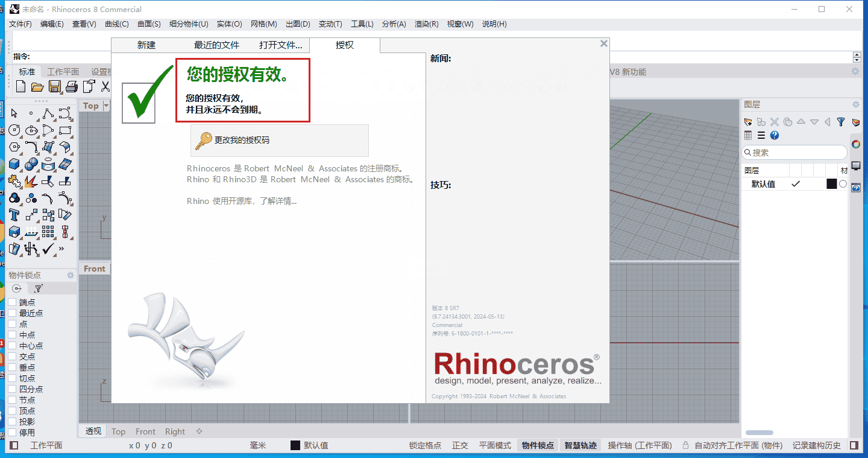
Task: Select the polyline drawing tool
Action: tap(48, 113)
